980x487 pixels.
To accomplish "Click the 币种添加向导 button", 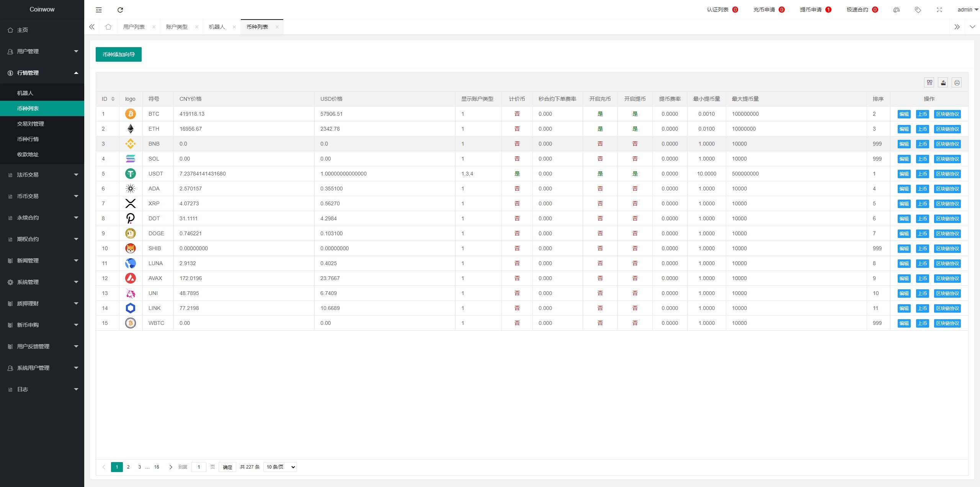I will click(x=119, y=54).
